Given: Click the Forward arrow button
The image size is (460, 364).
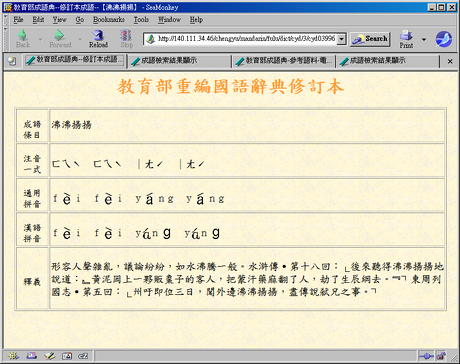Looking at the screenshot, I should click(x=60, y=39).
